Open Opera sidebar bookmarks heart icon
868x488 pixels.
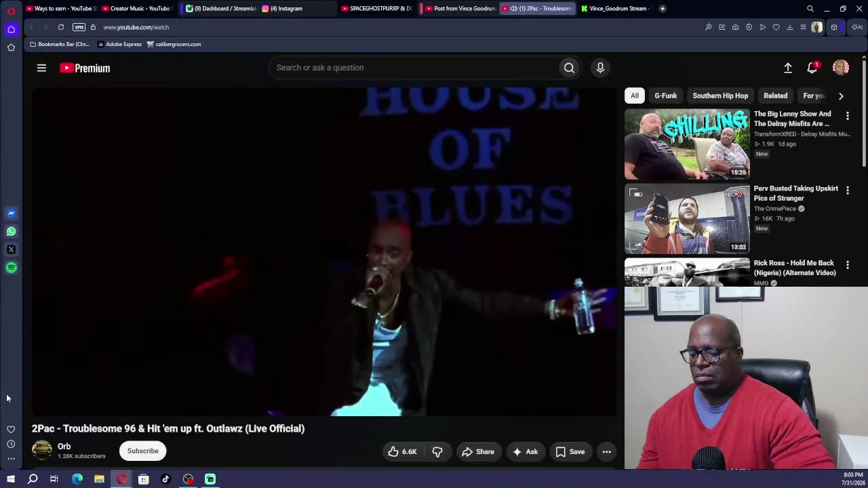(11, 430)
